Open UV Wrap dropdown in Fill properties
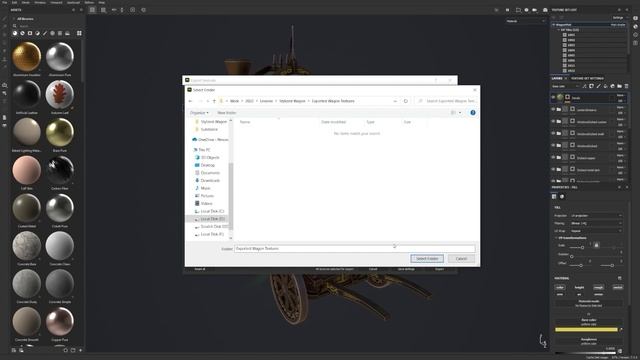This screenshot has width=640, height=360. 596,231
